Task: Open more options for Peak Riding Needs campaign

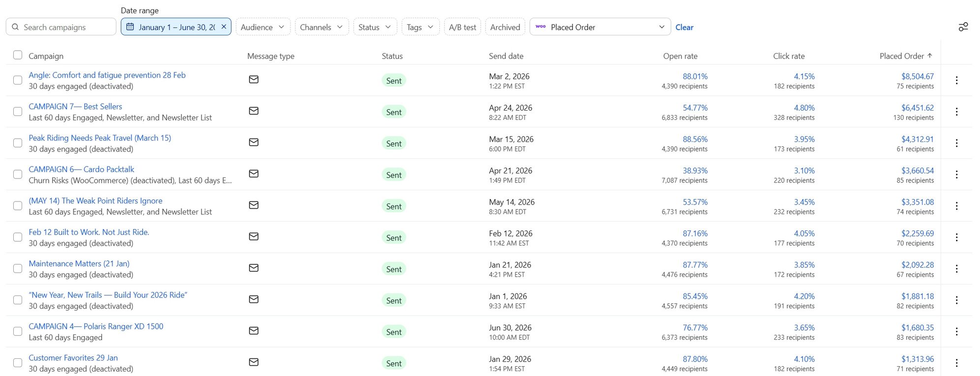Action: tap(956, 143)
